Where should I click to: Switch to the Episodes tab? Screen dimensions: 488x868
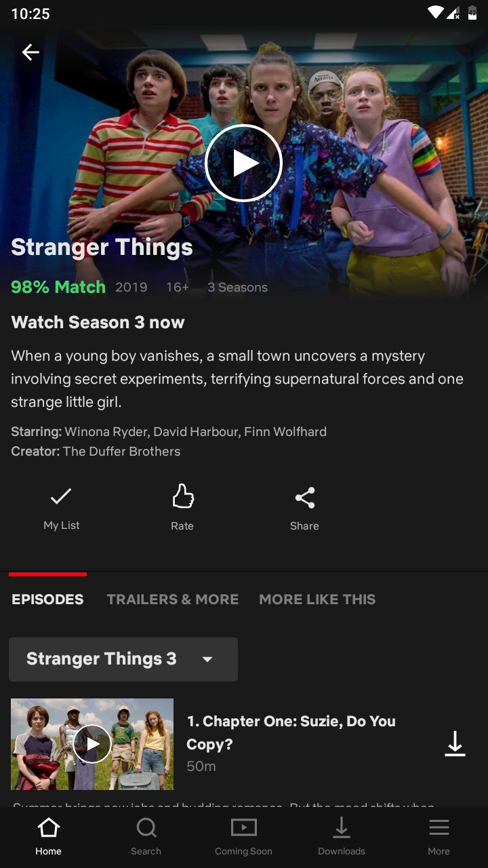47,599
